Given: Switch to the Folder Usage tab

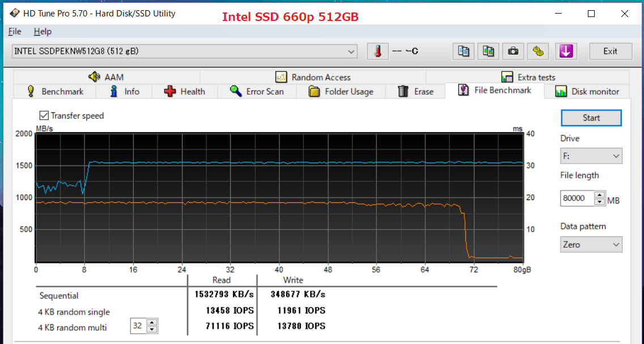Looking at the screenshot, I should point(341,91).
